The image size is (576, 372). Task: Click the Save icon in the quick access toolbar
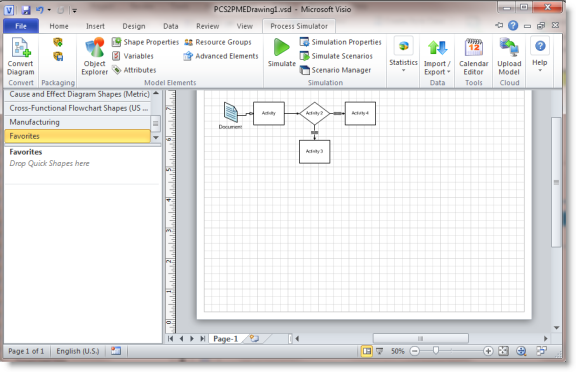(26, 10)
